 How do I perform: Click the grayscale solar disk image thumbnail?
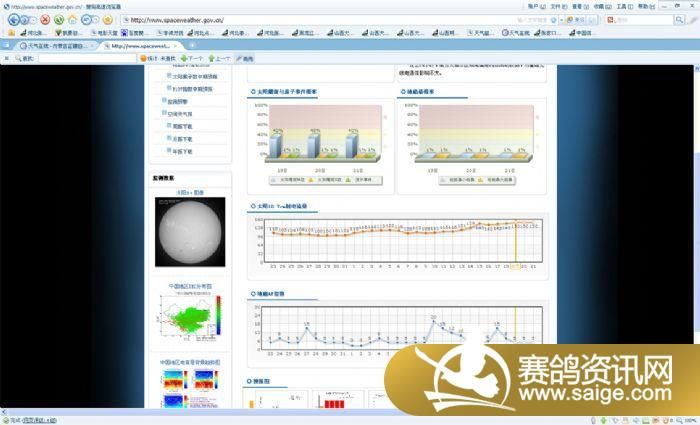tap(189, 231)
